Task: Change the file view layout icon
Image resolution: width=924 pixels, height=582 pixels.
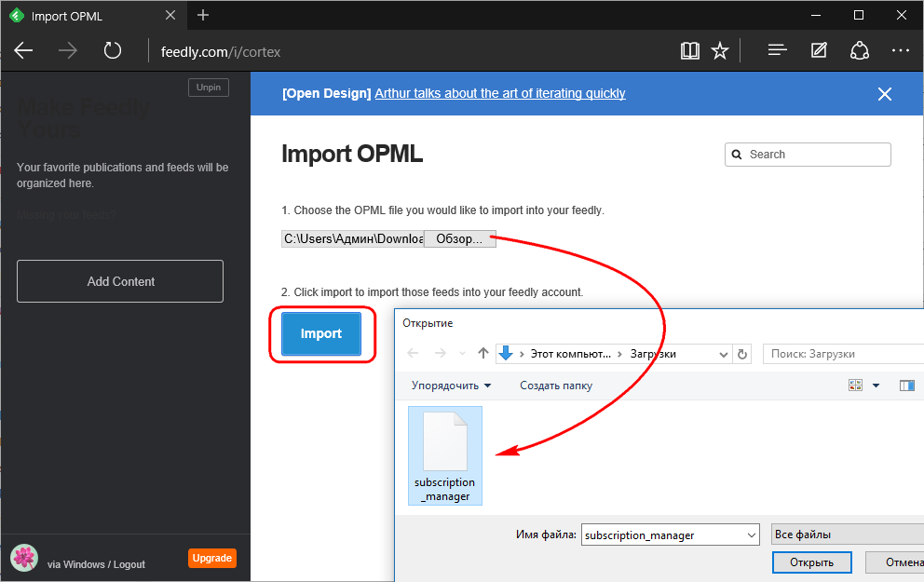Action: (855, 386)
